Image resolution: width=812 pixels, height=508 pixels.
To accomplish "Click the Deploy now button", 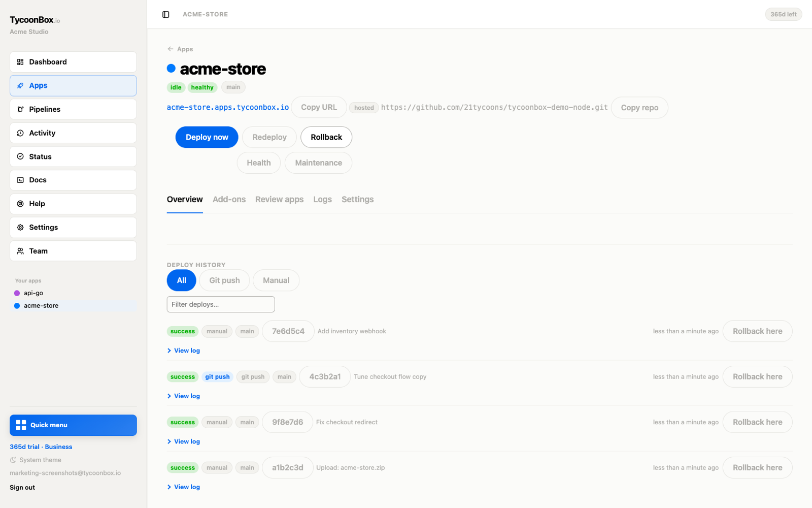I will click(207, 137).
